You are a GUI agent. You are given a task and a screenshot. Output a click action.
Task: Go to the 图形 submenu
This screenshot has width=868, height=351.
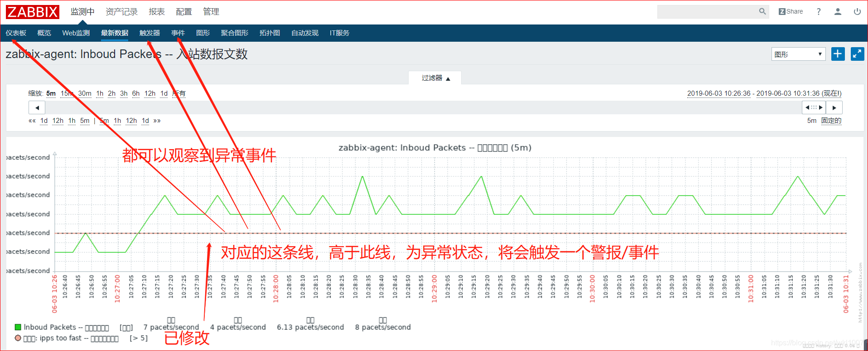pos(203,33)
